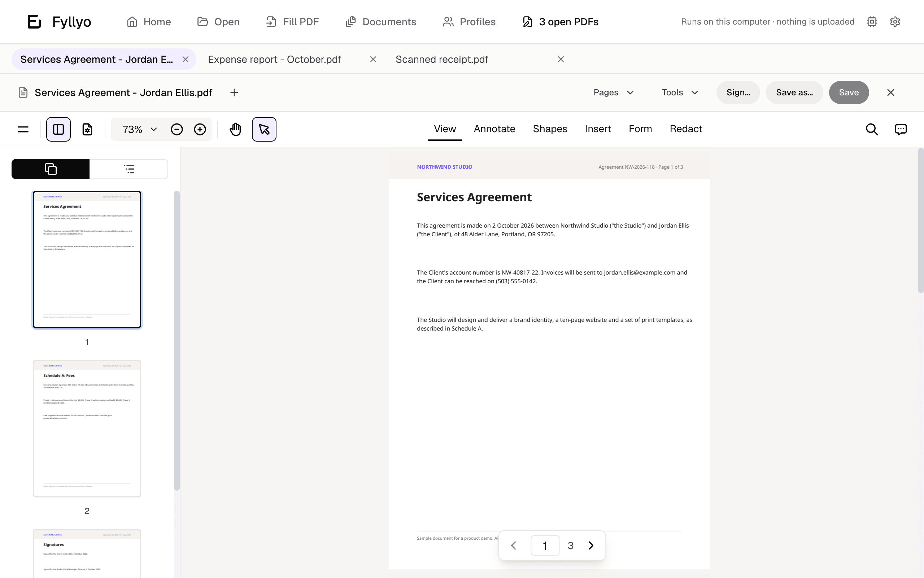
Task: Expand the Tools dropdown
Action: [680, 92]
